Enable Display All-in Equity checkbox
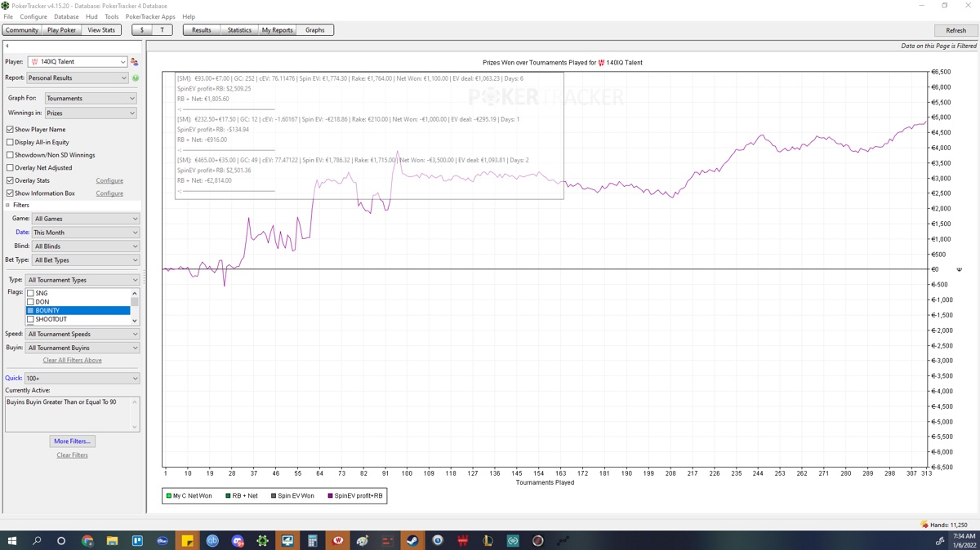The height and width of the screenshot is (550, 980). (10, 142)
